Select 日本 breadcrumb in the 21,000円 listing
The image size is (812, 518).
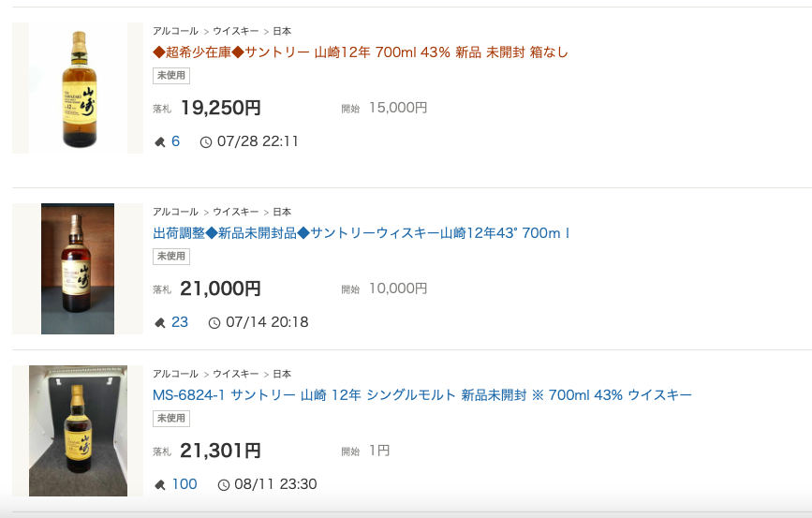(282, 212)
